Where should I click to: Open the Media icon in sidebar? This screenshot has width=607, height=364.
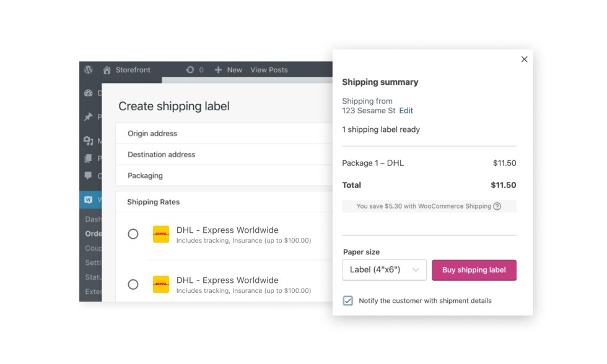click(89, 141)
